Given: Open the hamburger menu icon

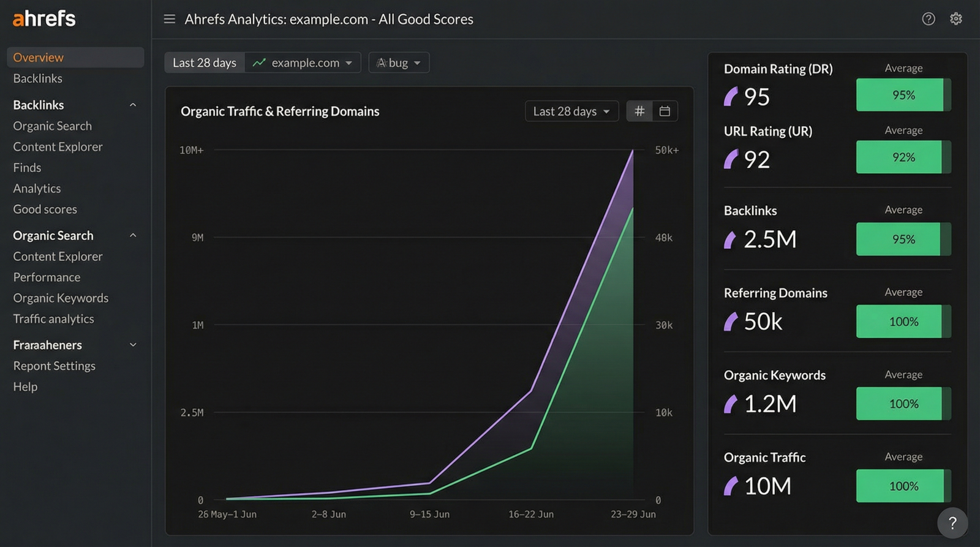Looking at the screenshot, I should [x=170, y=19].
